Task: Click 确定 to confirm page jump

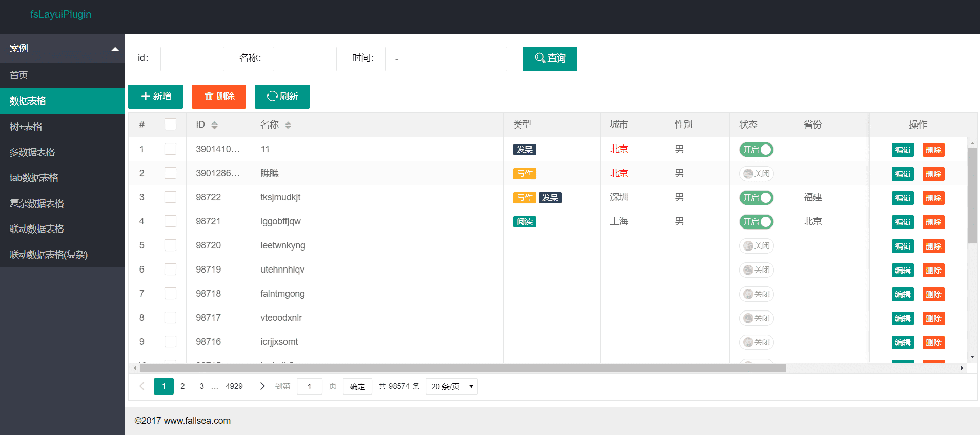Action: click(357, 386)
